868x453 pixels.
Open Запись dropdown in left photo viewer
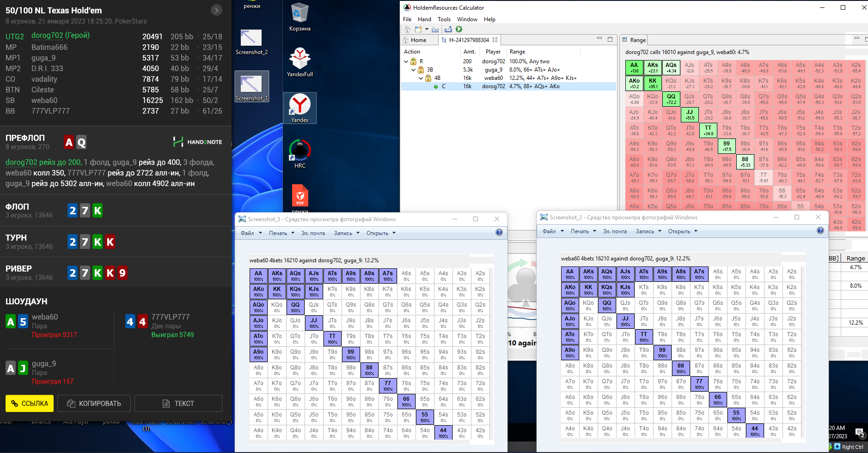[346, 233]
